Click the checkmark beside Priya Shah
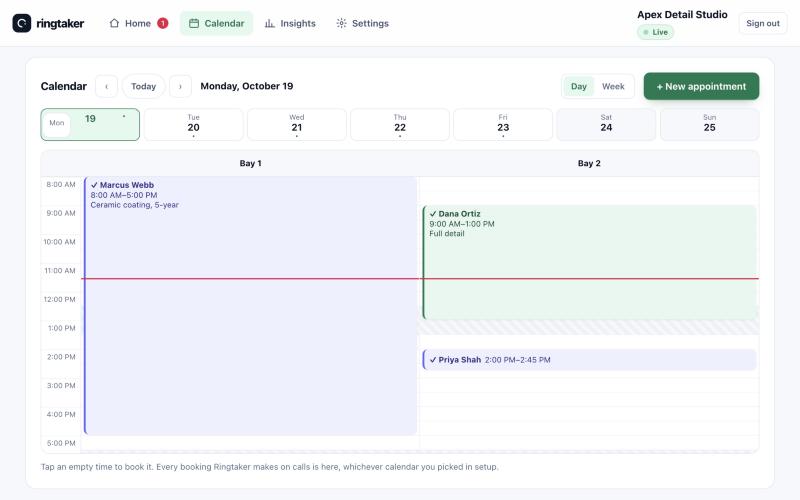 click(433, 360)
